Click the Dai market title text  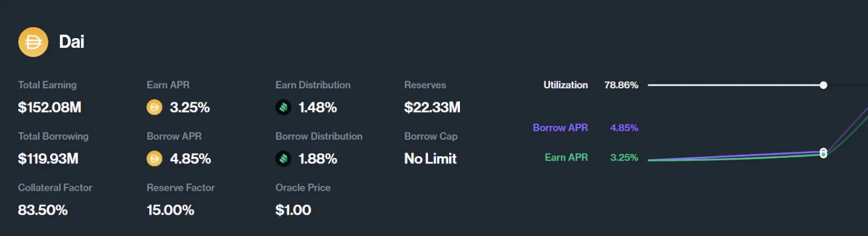tap(71, 42)
